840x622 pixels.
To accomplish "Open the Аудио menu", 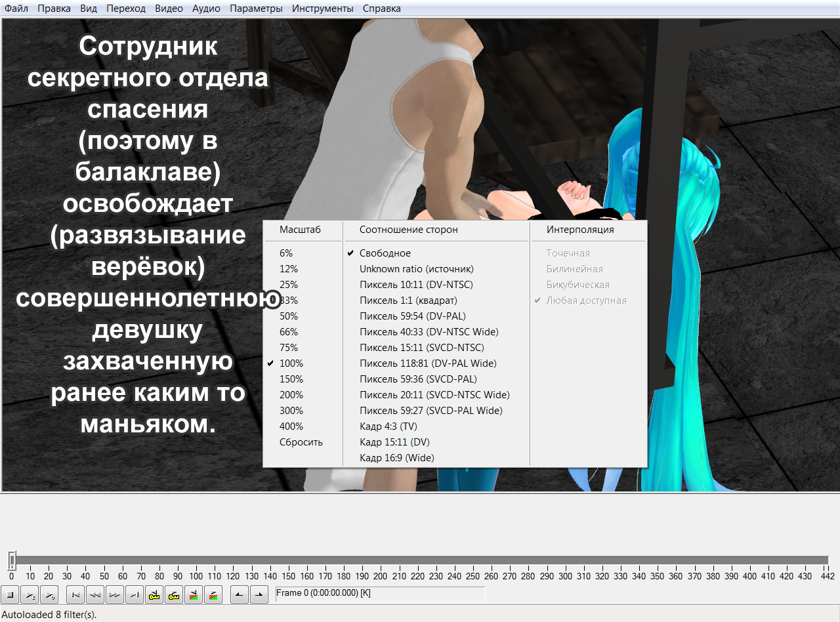I will click(x=207, y=9).
